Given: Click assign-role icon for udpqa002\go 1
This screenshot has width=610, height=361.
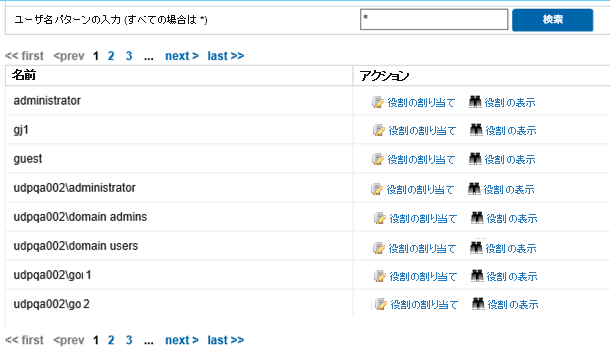Looking at the screenshot, I should pos(380,276).
